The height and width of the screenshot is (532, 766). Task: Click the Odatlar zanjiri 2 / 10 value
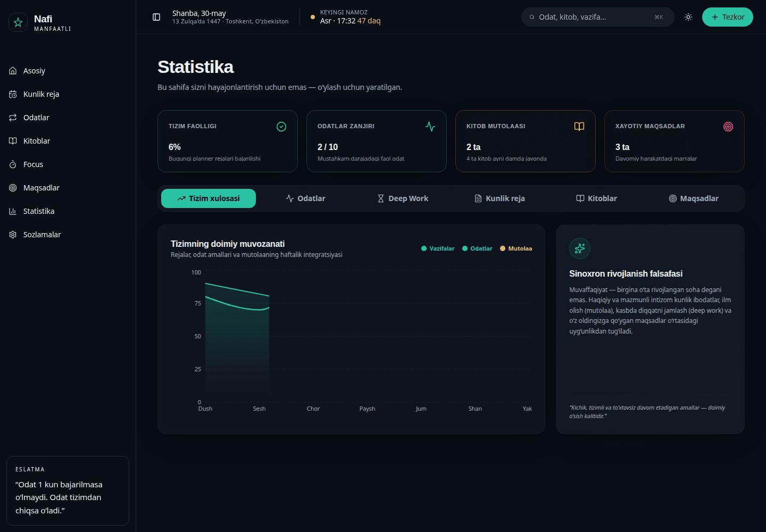[x=328, y=147]
